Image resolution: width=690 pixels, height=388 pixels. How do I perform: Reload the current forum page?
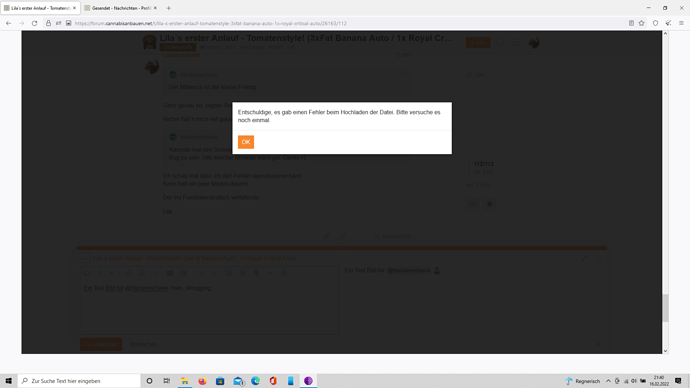coord(34,23)
